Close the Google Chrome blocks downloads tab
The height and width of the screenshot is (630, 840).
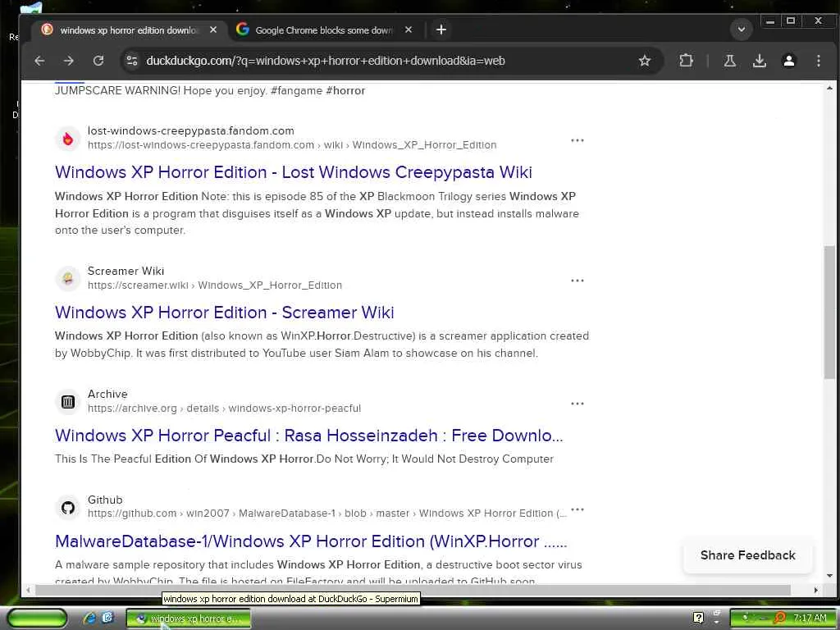(409, 30)
